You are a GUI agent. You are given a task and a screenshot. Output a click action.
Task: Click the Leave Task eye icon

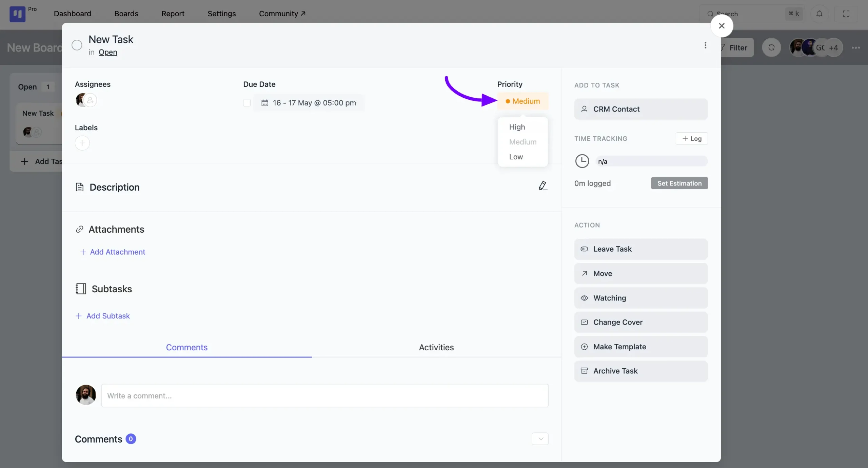[584, 248]
